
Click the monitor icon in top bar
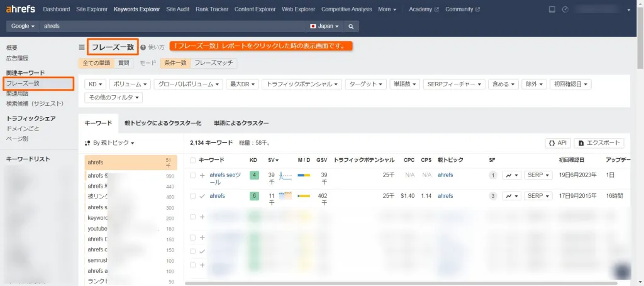[552, 9]
